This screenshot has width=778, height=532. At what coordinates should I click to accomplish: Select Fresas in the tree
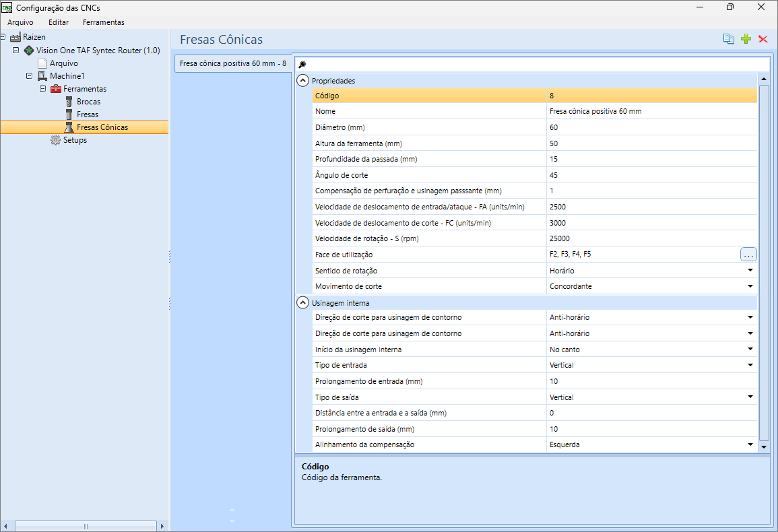(x=88, y=114)
